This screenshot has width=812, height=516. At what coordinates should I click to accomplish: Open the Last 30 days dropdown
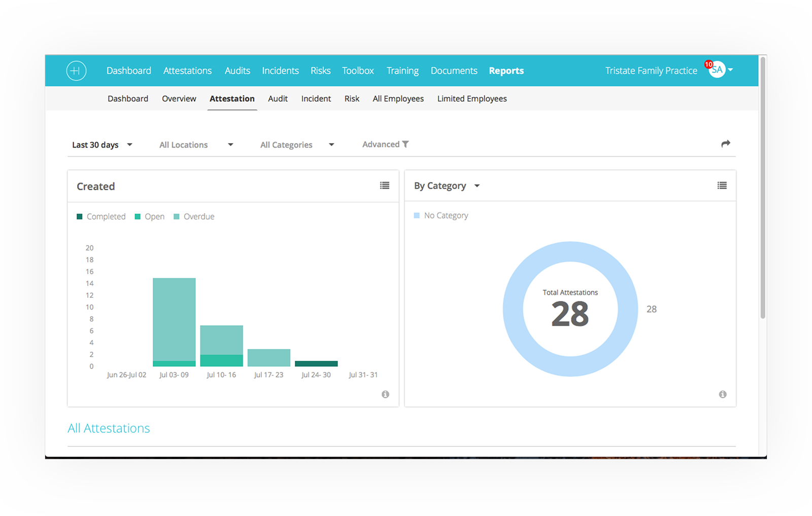(x=102, y=145)
